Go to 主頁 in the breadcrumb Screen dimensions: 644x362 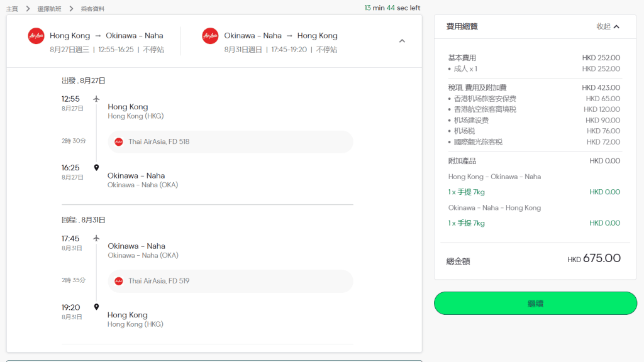click(12, 9)
